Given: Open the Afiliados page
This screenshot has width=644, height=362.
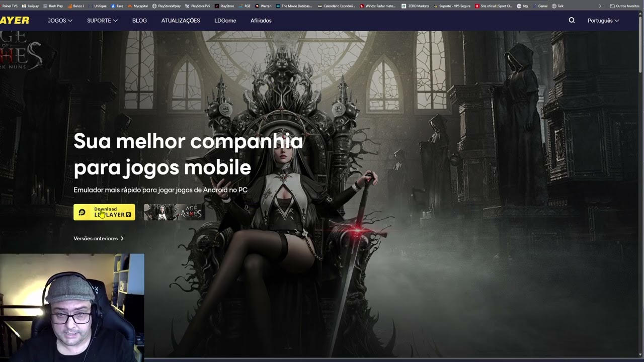Looking at the screenshot, I should pos(261,21).
